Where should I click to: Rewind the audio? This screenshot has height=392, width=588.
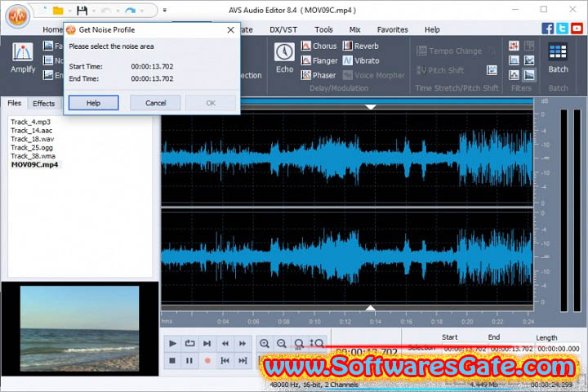click(x=225, y=343)
